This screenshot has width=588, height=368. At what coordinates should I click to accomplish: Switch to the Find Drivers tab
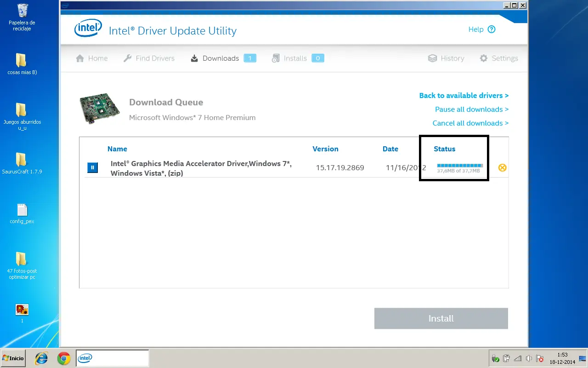[149, 58]
